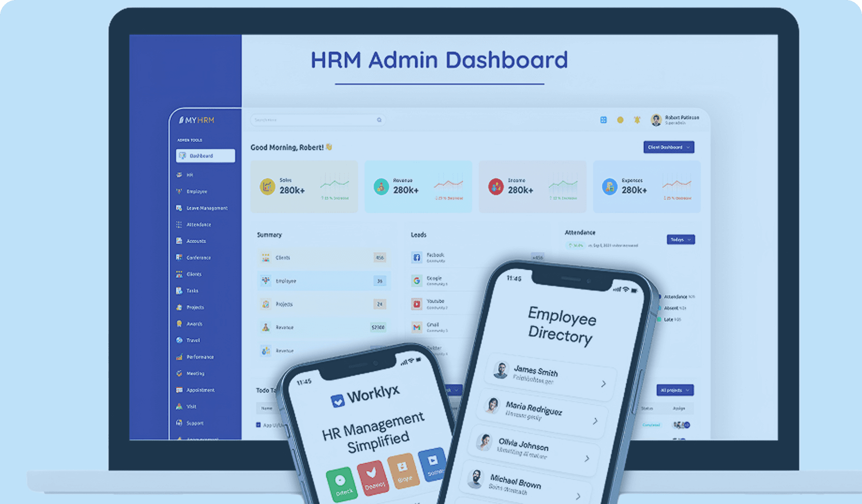Expand James Smith directory entry chevron

[x=603, y=384]
